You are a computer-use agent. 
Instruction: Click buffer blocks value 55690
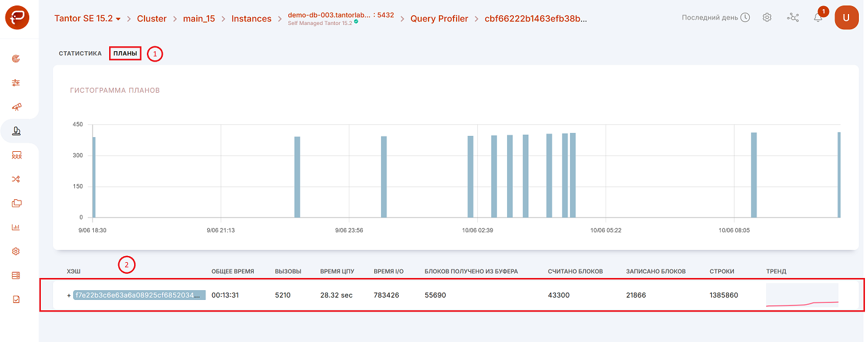pyautogui.click(x=435, y=295)
